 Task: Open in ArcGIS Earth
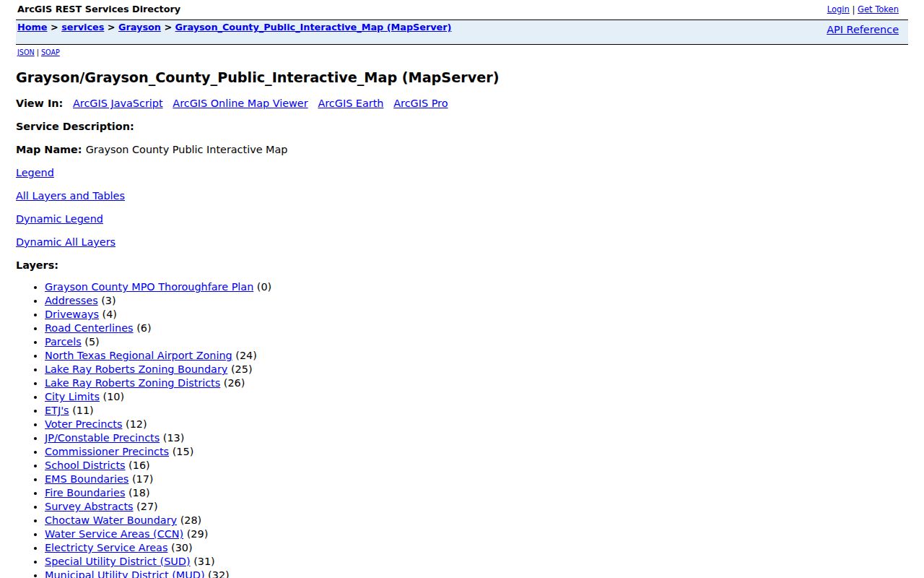pyautogui.click(x=351, y=103)
